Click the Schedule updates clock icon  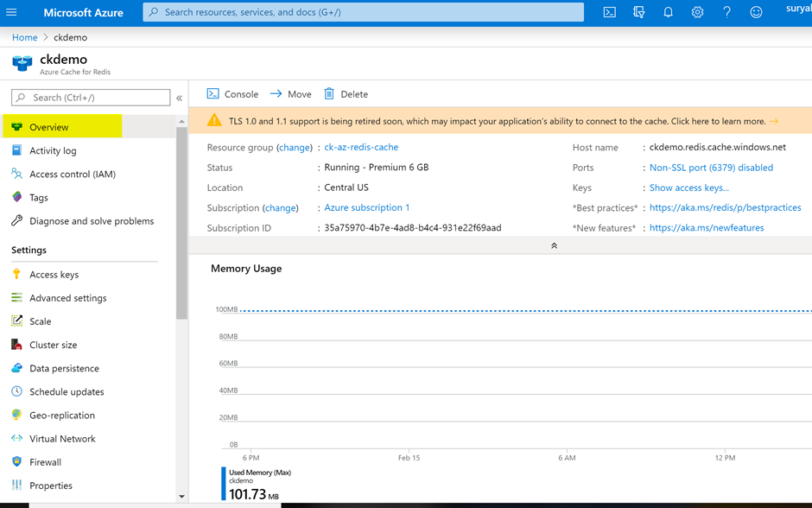tap(16, 391)
